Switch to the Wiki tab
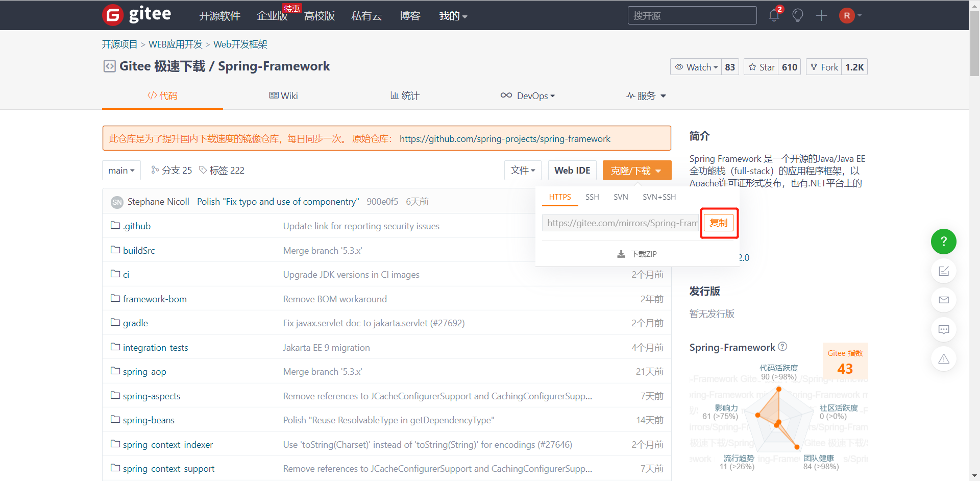 tap(284, 95)
